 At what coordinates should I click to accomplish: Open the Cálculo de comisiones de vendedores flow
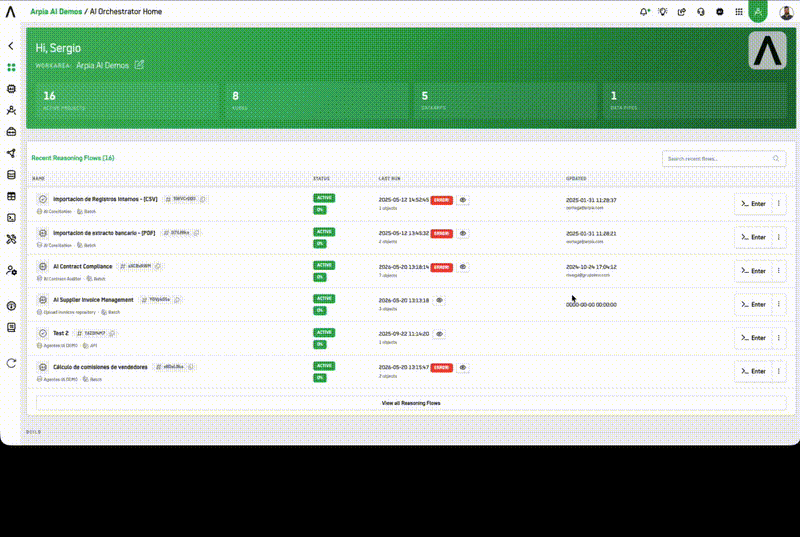(100, 367)
